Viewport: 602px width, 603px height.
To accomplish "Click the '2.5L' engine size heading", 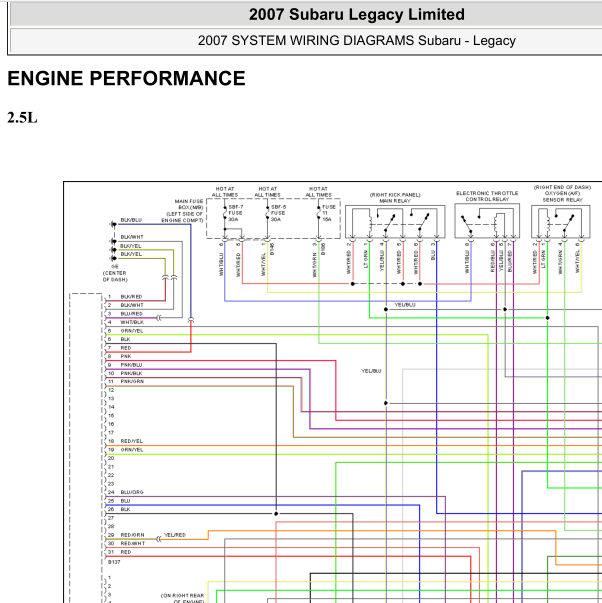I will pos(22,118).
